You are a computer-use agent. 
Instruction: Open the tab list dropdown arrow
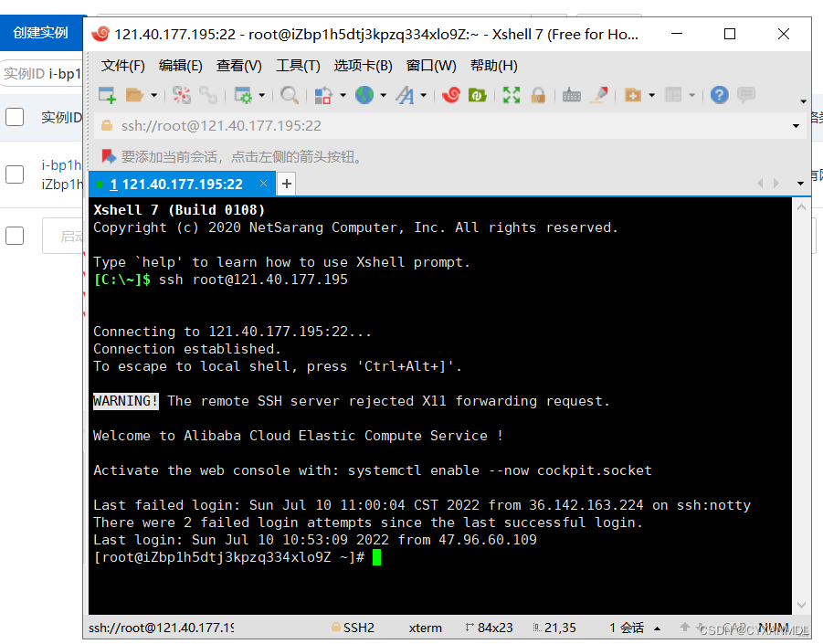(800, 184)
